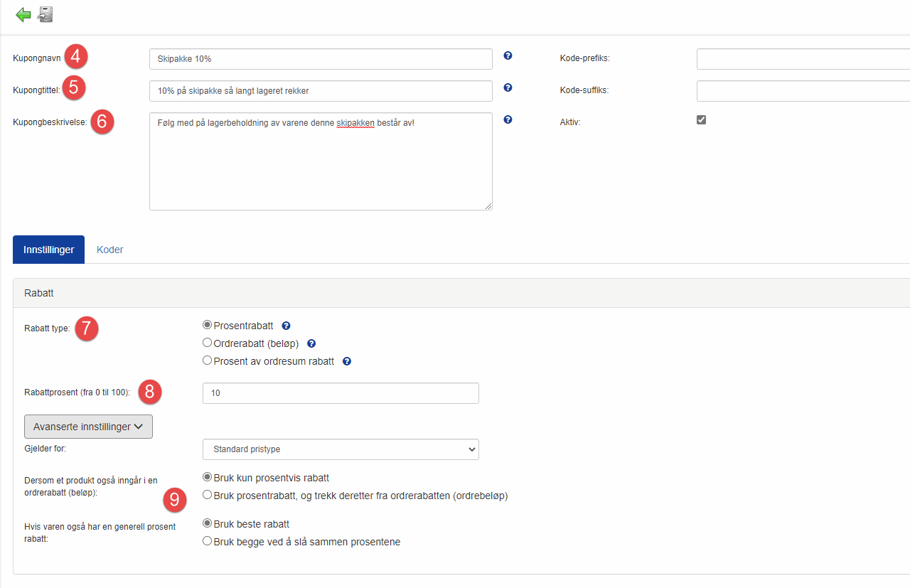Select Bruk prosentrabatt, og trekk deretter option

(208, 495)
